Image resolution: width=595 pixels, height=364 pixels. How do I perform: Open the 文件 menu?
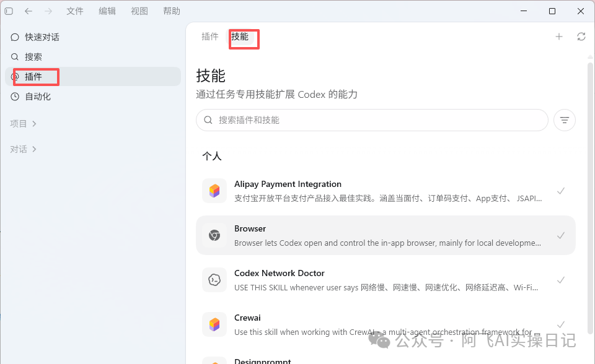(x=75, y=11)
